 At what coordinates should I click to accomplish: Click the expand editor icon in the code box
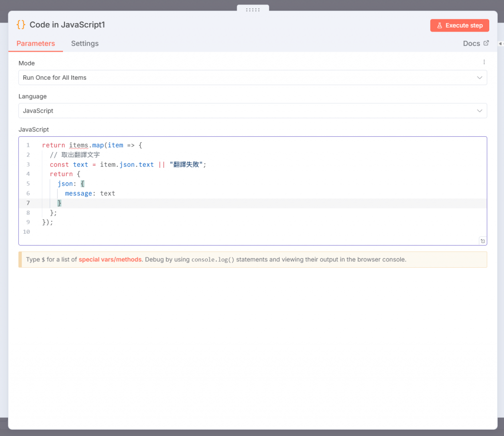click(x=482, y=241)
